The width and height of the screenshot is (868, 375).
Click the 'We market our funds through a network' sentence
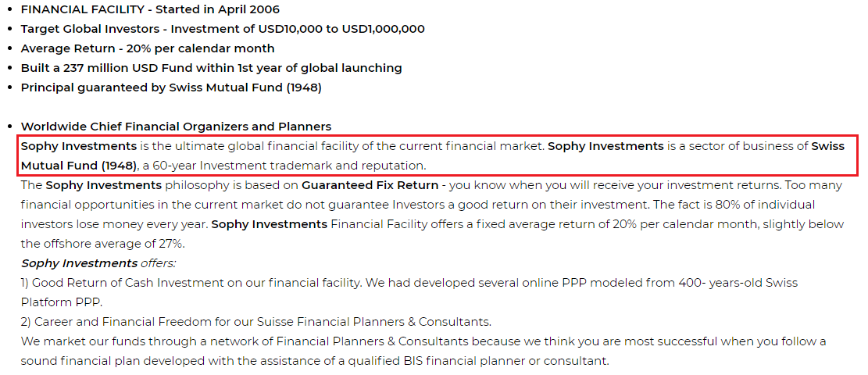tap(423, 341)
